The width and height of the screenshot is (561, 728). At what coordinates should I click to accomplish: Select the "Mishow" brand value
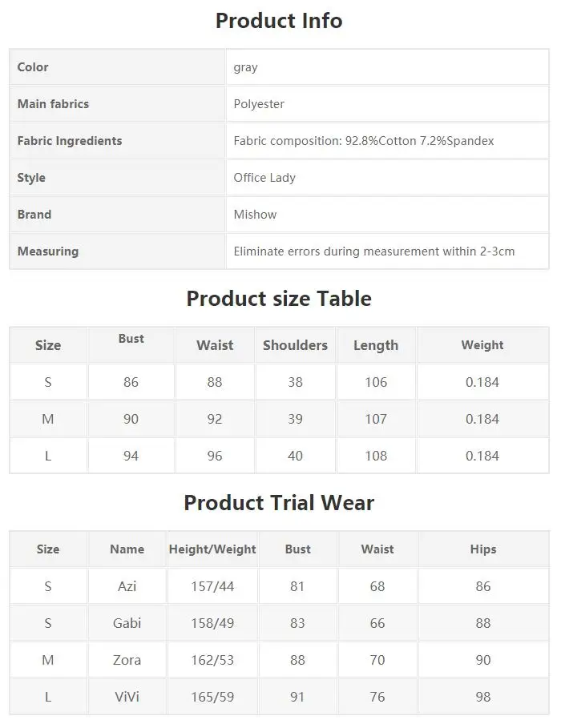click(255, 215)
